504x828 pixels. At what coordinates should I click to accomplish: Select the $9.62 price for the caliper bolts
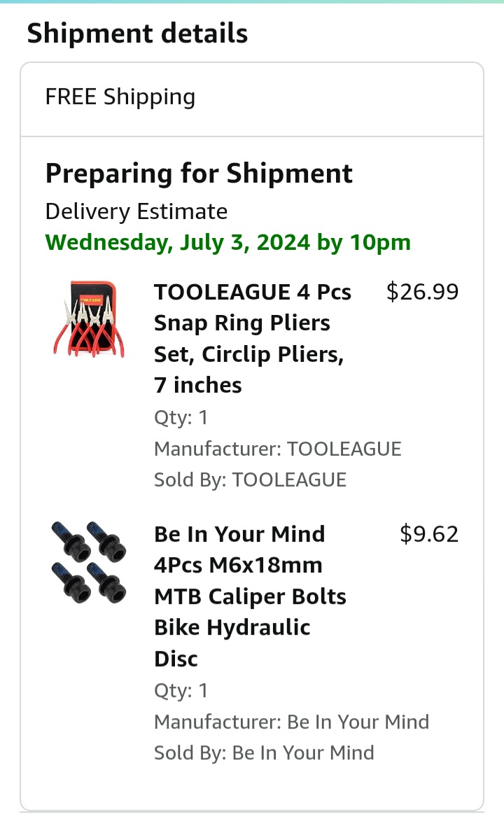(x=430, y=533)
